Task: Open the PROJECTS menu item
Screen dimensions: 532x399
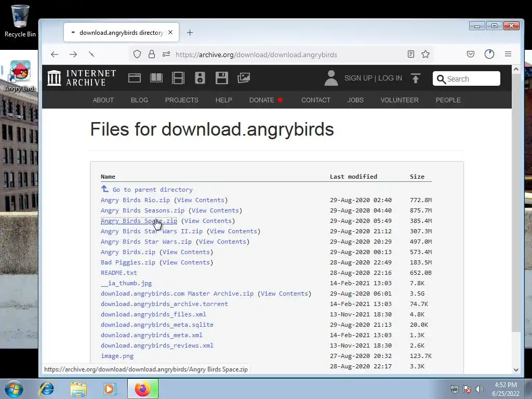Action: pos(181,100)
